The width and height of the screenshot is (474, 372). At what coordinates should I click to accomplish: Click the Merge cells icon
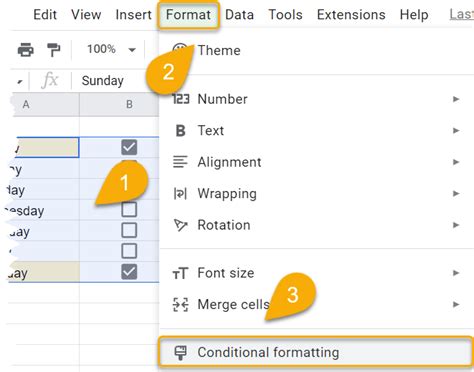pyautogui.click(x=181, y=304)
